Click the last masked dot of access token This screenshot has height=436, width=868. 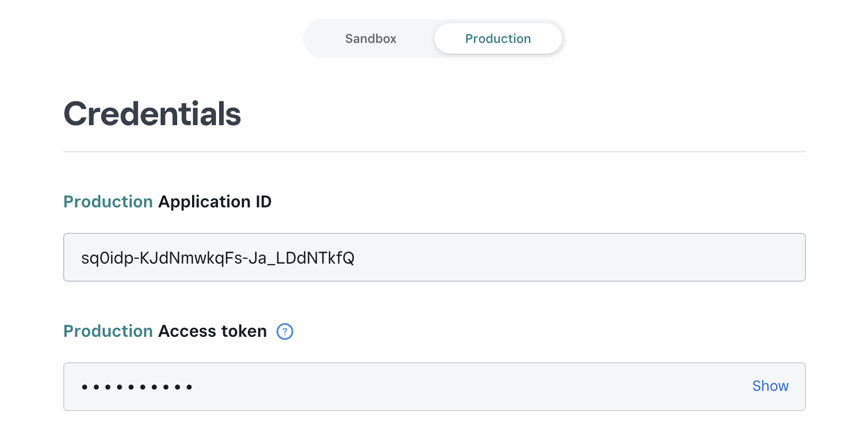click(189, 387)
